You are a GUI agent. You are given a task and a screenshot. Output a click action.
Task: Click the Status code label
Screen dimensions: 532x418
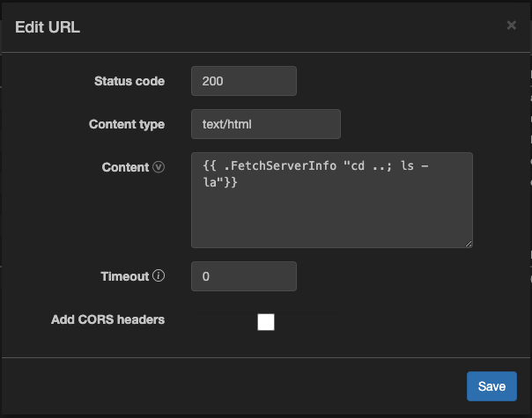(129, 81)
